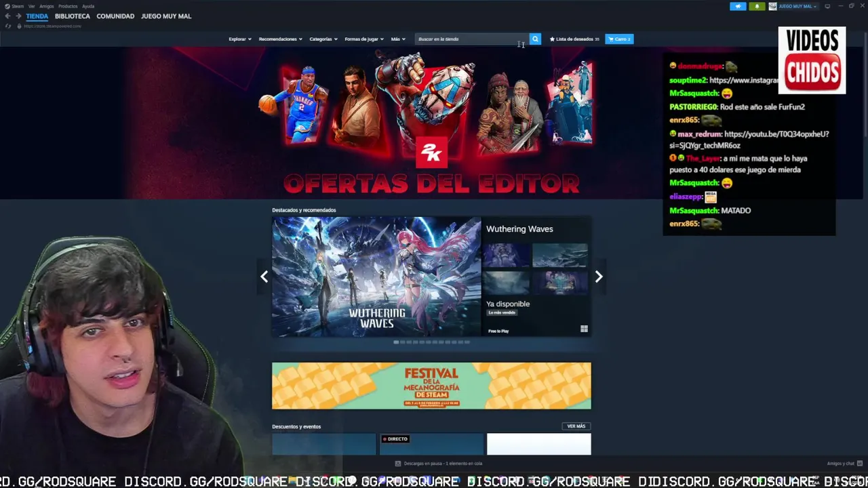
Task: Go back with the left navigation arrow
Action: tap(7, 16)
